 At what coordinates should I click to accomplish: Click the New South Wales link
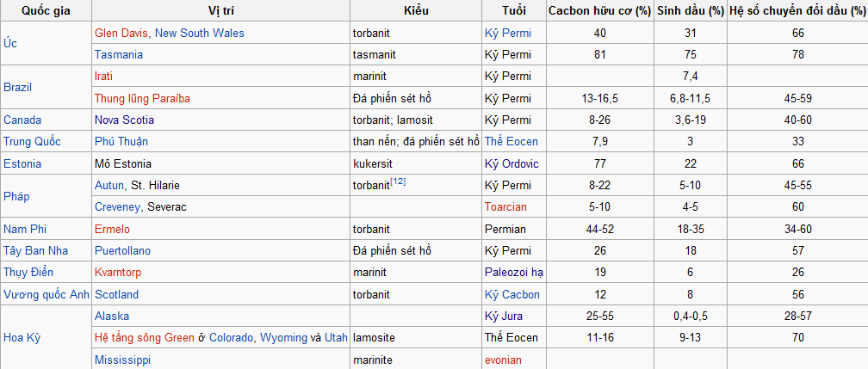pos(199,33)
